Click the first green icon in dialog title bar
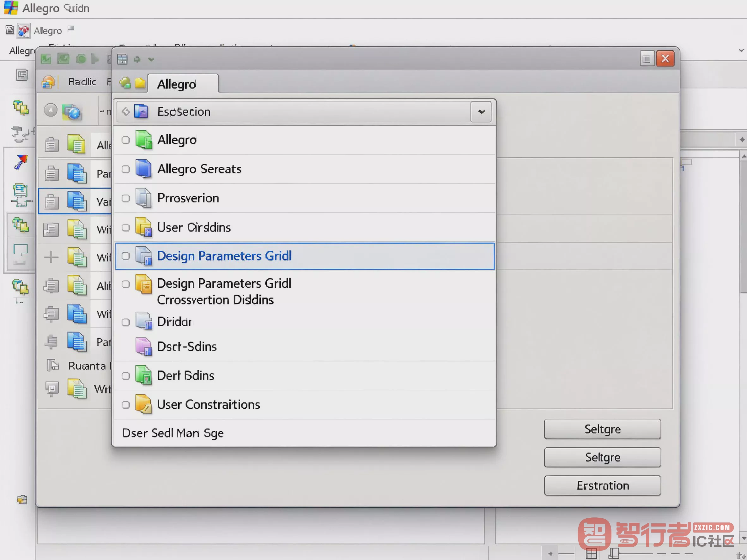747x560 pixels. [46, 59]
